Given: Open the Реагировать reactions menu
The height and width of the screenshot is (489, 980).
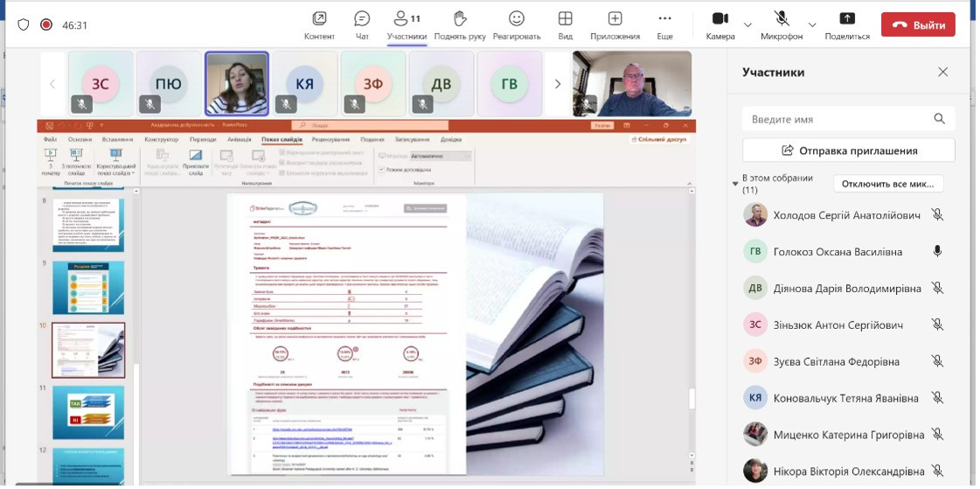Looking at the screenshot, I should tap(517, 25).
